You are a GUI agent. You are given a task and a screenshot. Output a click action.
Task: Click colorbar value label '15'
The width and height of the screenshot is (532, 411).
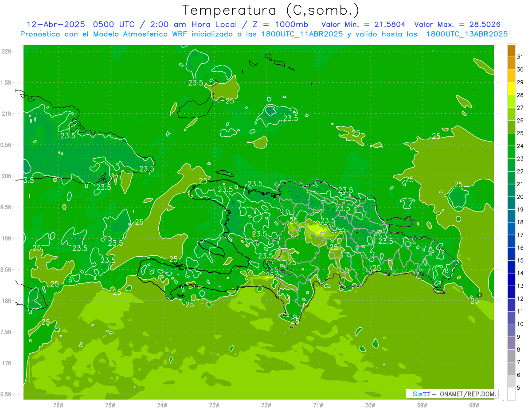[520, 260]
